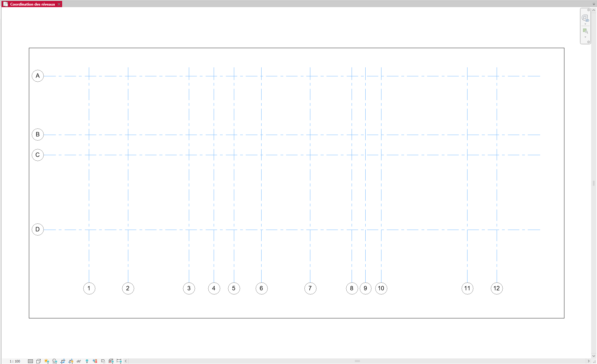Toggle Sun Path on/off
The width and height of the screenshot is (597, 364).
[x=47, y=361]
